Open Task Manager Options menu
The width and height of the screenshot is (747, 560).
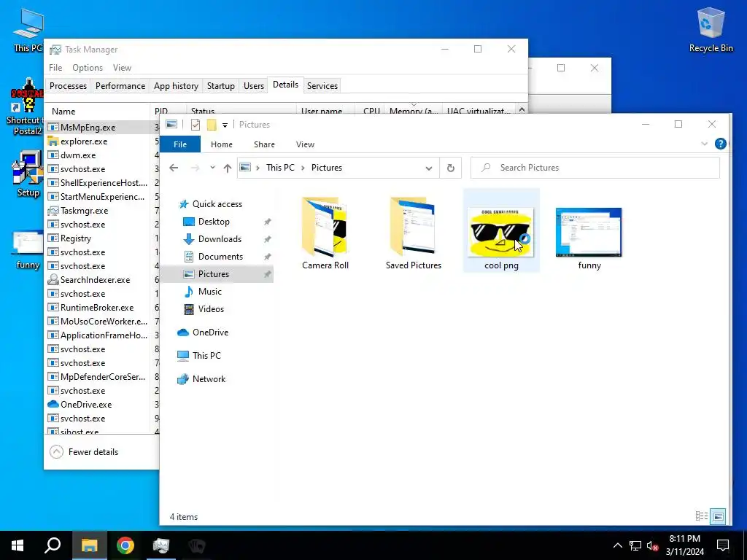pyautogui.click(x=88, y=68)
